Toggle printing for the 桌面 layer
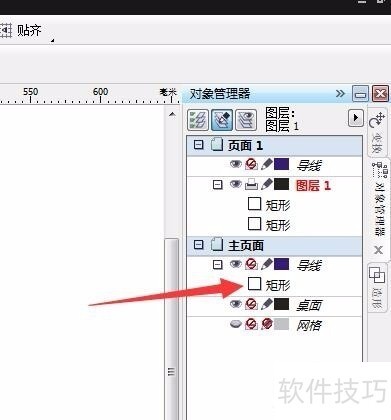Image resolution: width=391 pixels, height=420 pixels. coord(251,304)
